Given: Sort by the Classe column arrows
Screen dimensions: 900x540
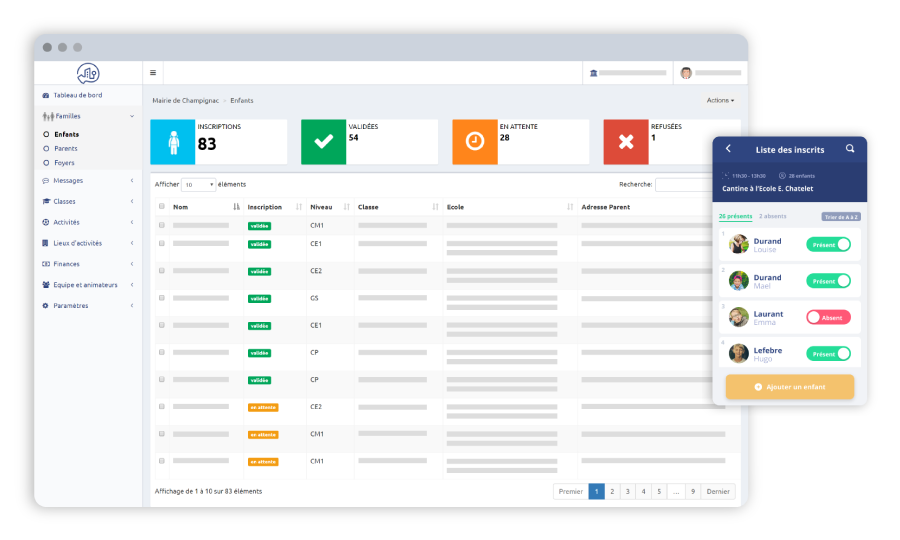Looking at the screenshot, I should pyautogui.click(x=435, y=207).
